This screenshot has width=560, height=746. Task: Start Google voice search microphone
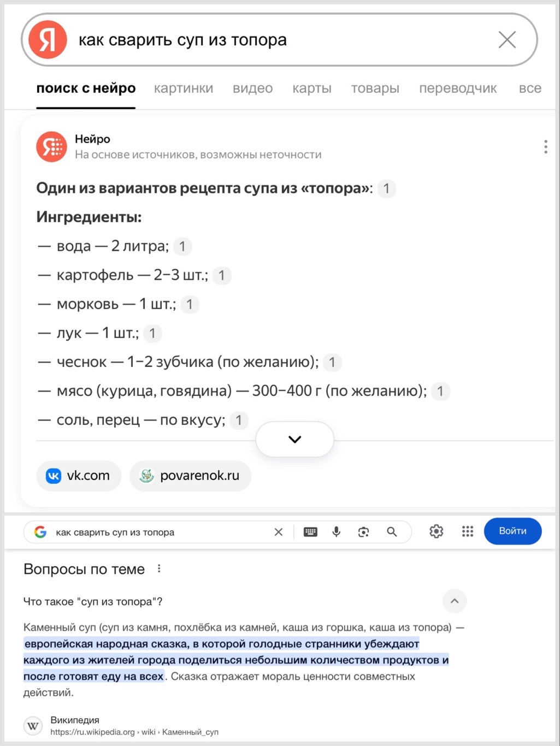tap(337, 532)
